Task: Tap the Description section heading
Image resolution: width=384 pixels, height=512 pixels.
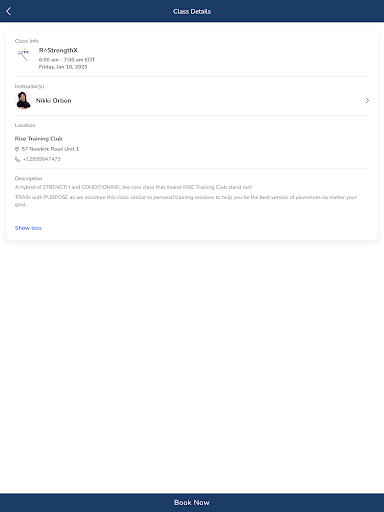Action: pos(28,178)
